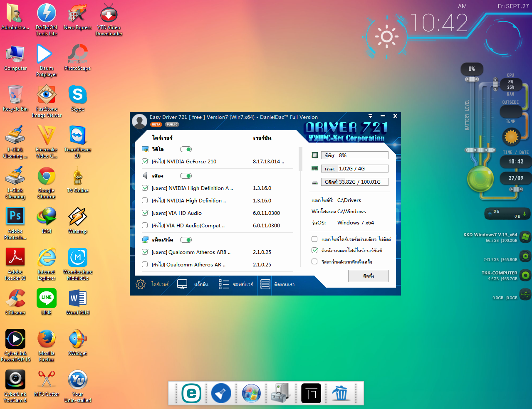Click the video category monitor icon
This screenshot has height=409, width=532.
click(x=145, y=149)
